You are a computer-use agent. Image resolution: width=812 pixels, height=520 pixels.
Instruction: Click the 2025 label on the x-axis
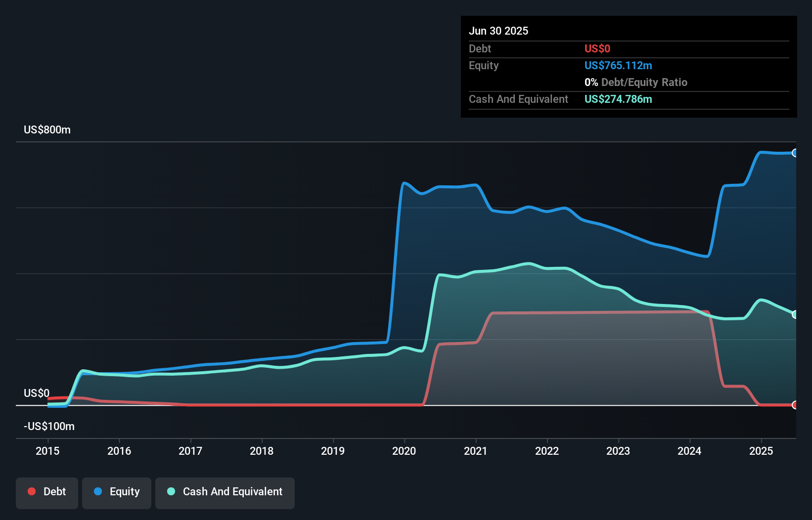pos(761,451)
